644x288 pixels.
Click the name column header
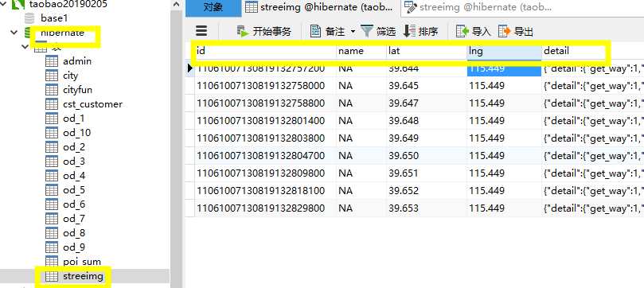361,51
